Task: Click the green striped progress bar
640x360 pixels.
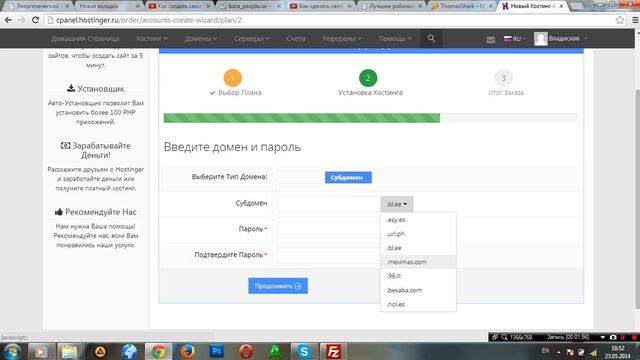Action: (x=302, y=118)
